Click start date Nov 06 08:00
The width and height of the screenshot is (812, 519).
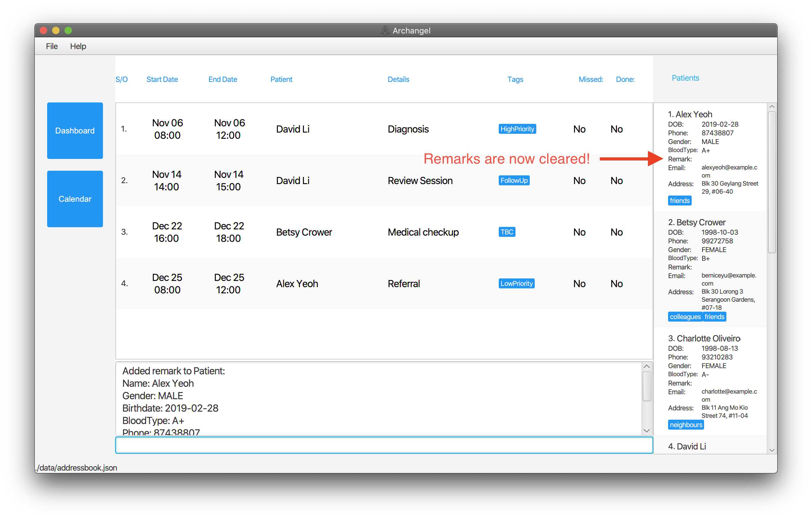point(167,129)
